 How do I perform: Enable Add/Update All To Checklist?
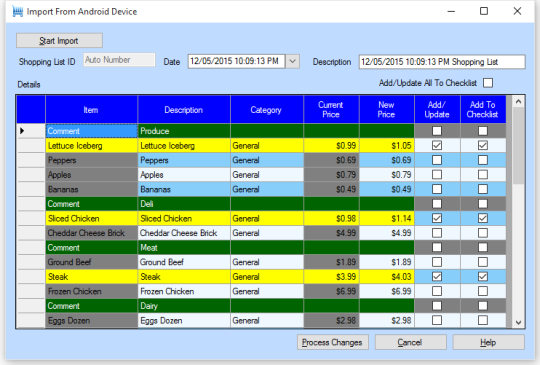488,83
